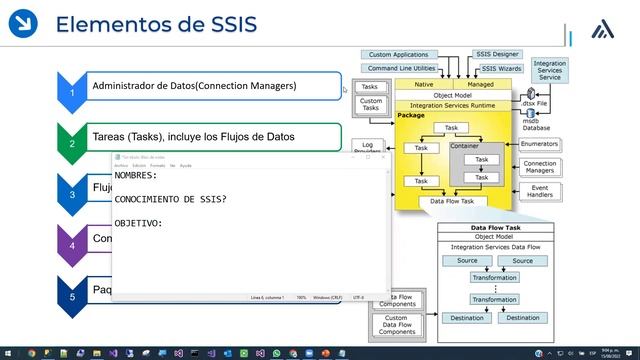Click the company logo at slide top right
The width and height of the screenshot is (640, 360).
coord(603,29)
